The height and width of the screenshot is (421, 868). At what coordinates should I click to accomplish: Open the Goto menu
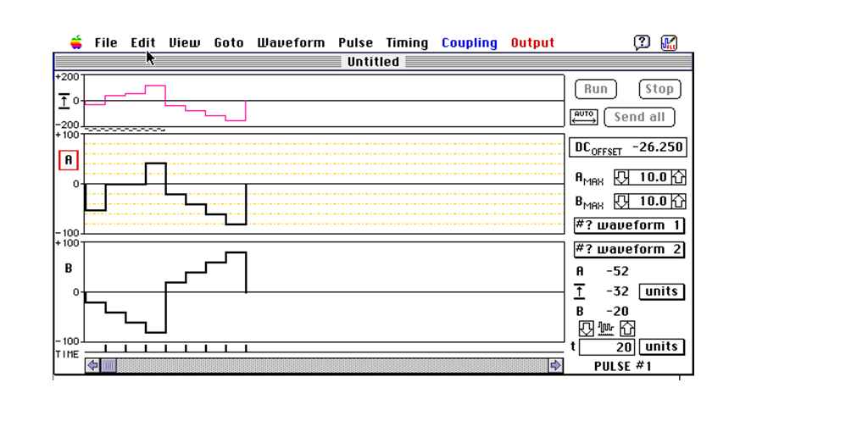coord(229,42)
